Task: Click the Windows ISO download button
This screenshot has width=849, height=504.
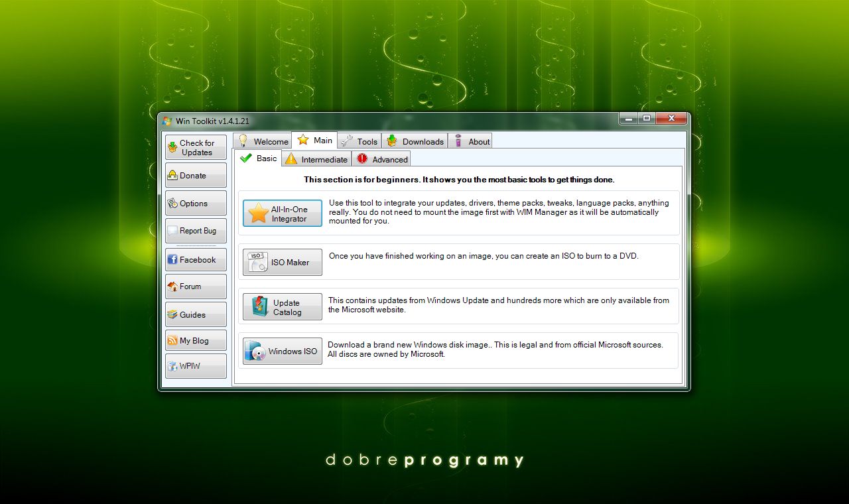Action: tap(283, 351)
